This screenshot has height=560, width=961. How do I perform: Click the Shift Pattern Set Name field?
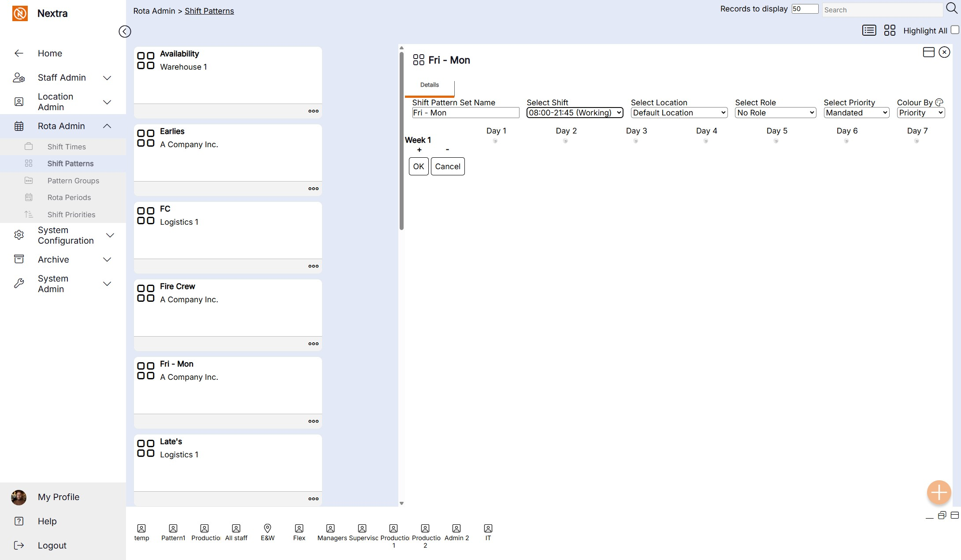point(465,113)
